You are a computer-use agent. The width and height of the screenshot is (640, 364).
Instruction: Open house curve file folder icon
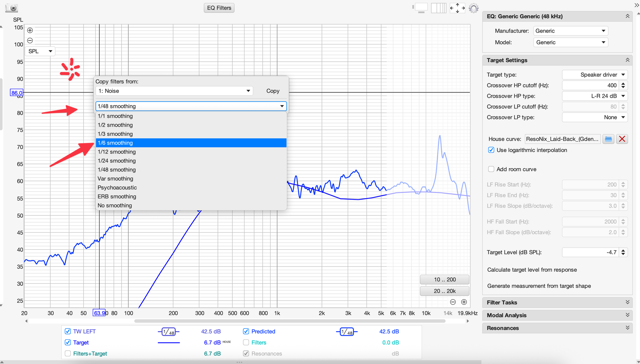608,139
